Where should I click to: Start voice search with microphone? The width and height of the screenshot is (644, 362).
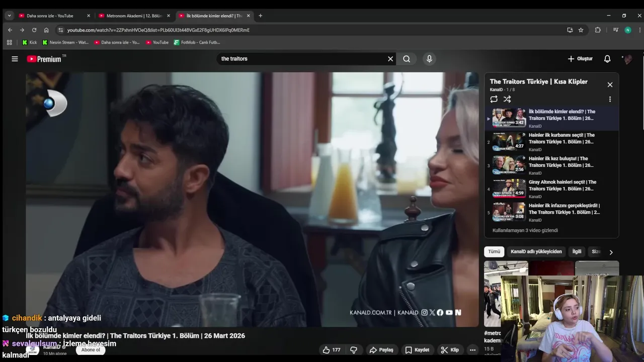pyautogui.click(x=429, y=59)
